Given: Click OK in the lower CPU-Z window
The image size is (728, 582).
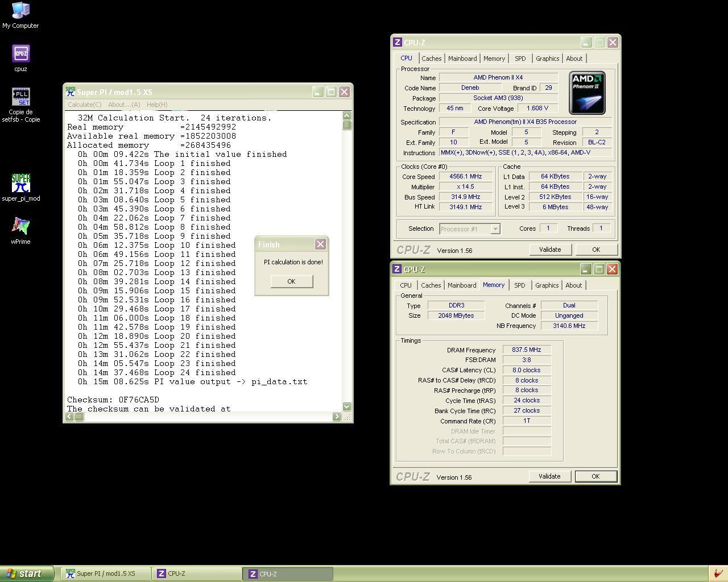Looking at the screenshot, I should [595, 476].
